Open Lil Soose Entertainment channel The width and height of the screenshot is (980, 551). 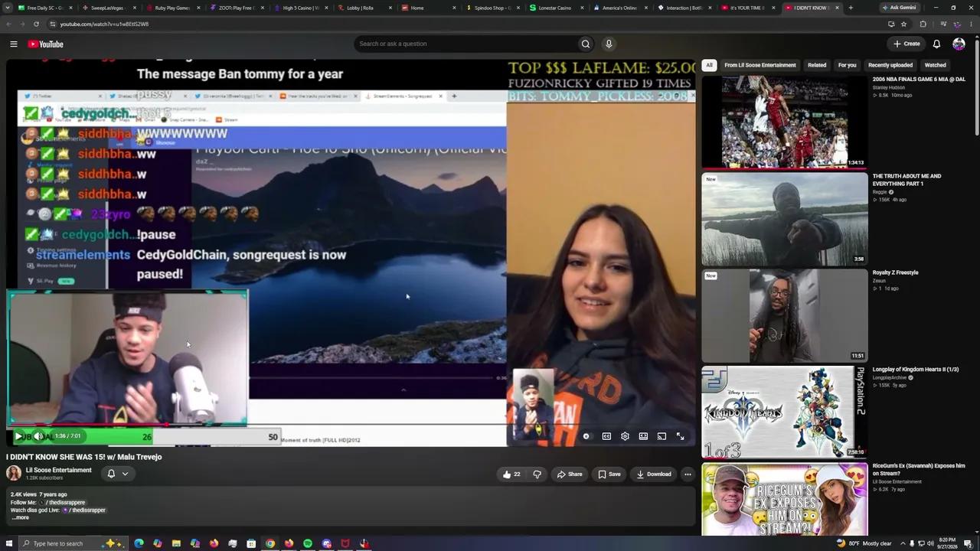(x=58, y=470)
